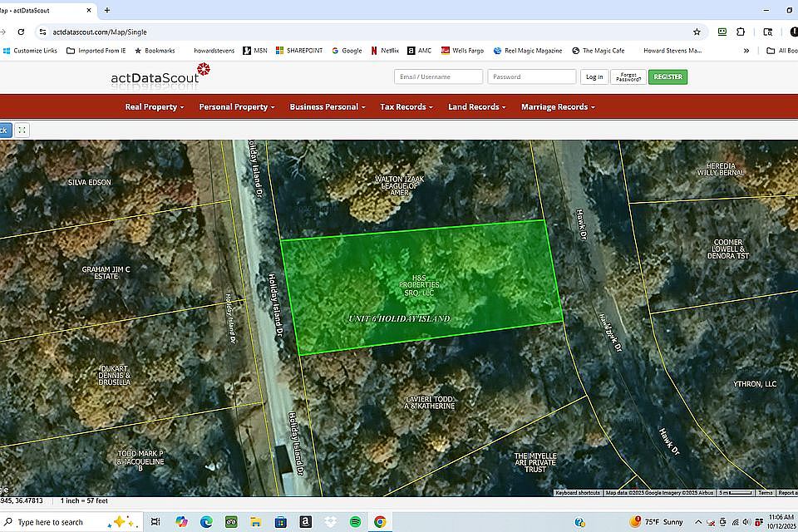Open the Business Personal menu

click(328, 107)
